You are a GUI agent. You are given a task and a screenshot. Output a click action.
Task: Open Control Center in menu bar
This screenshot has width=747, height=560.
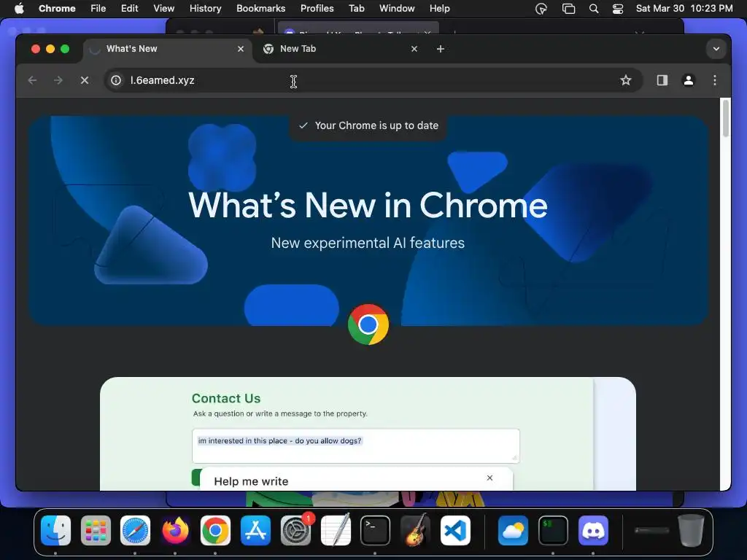618,9
